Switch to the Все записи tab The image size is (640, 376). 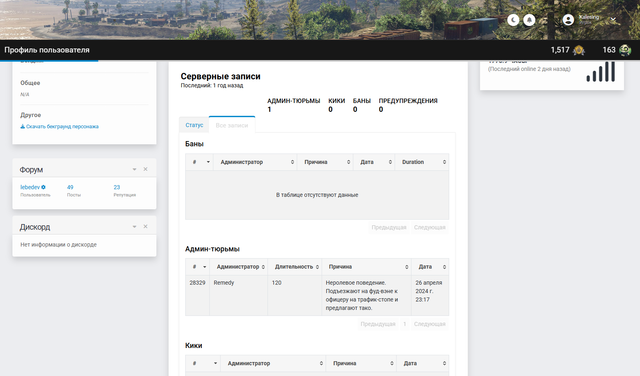(x=232, y=125)
